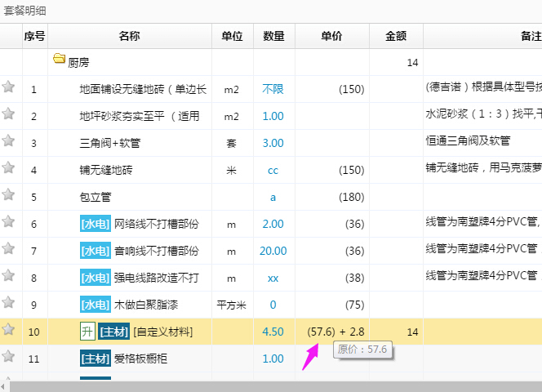
Task: Click the star beside 爱格板橱柜 row
Action: pos(9,357)
